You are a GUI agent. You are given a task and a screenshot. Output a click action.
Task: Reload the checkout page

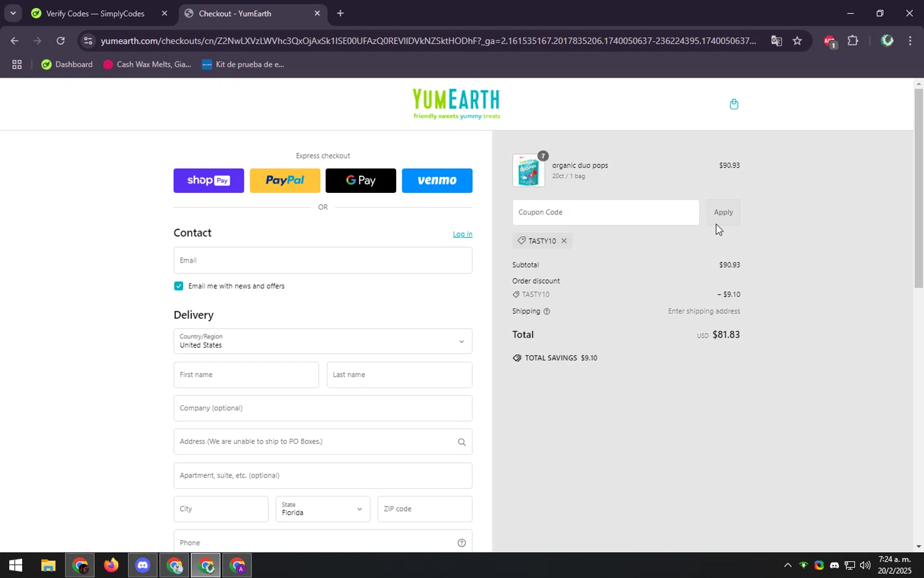(x=60, y=41)
